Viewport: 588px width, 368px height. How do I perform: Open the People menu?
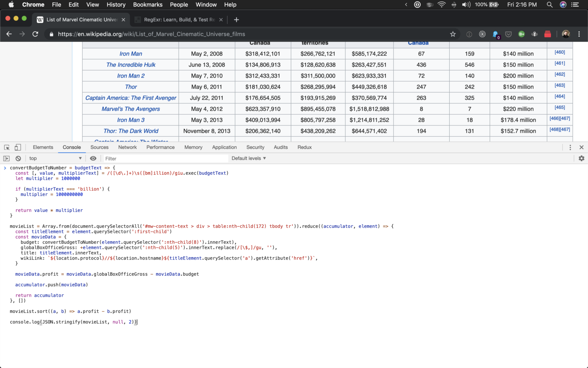(x=179, y=4)
